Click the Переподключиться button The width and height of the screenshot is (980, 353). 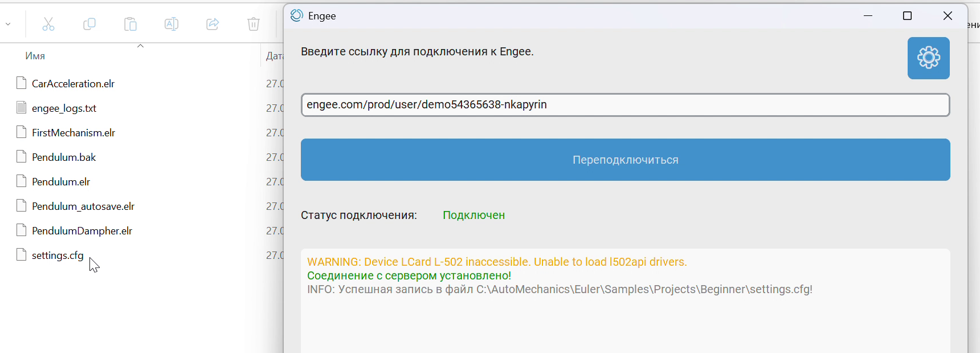pos(625,160)
